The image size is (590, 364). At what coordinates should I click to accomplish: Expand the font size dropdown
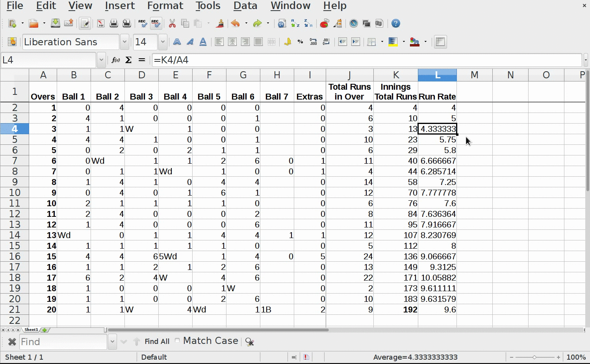tap(162, 42)
